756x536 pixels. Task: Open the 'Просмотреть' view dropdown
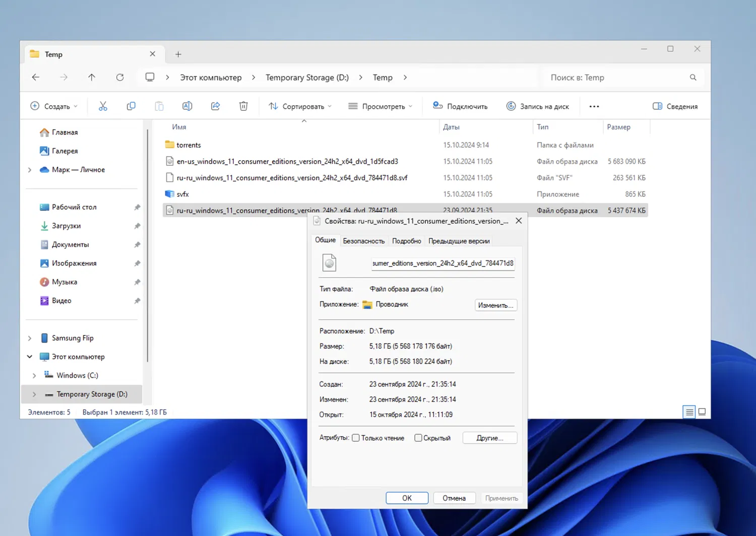coord(381,106)
